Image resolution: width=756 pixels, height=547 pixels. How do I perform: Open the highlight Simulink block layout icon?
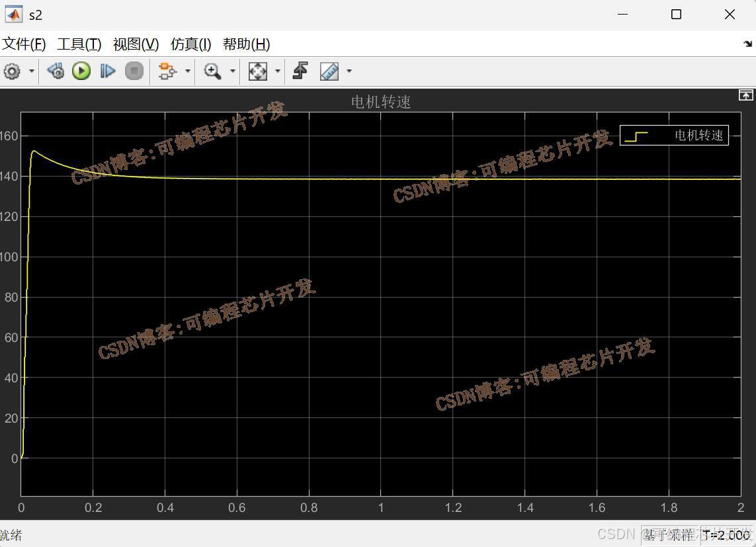167,71
